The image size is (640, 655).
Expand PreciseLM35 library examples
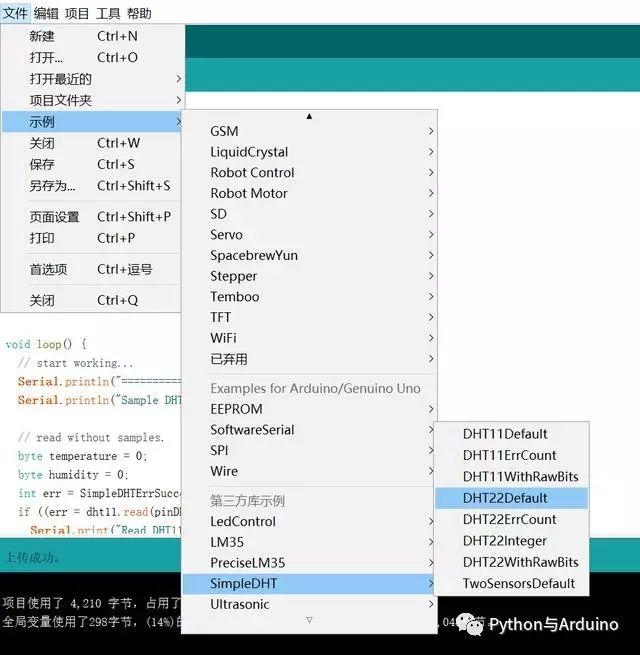pos(310,563)
